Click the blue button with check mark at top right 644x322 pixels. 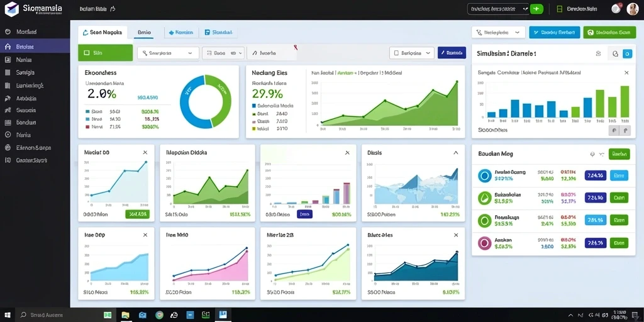(x=555, y=33)
